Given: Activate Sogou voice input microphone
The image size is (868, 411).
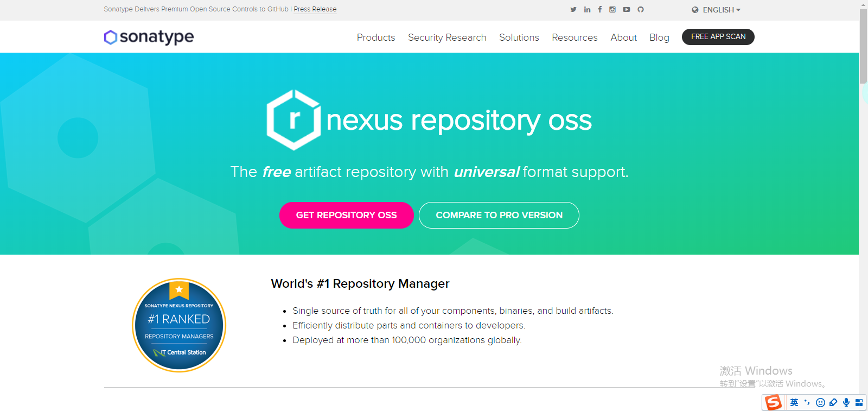Looking at the screenshot, I should pos(846,402).
